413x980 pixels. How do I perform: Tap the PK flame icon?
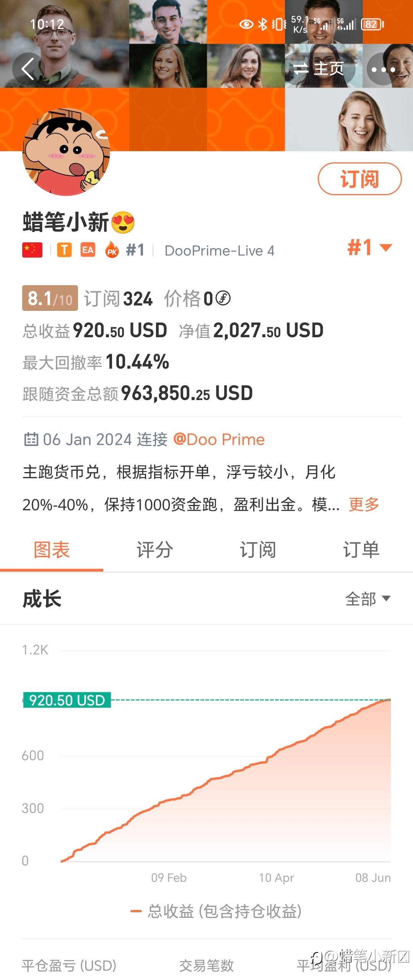click(x=112, y=250)
